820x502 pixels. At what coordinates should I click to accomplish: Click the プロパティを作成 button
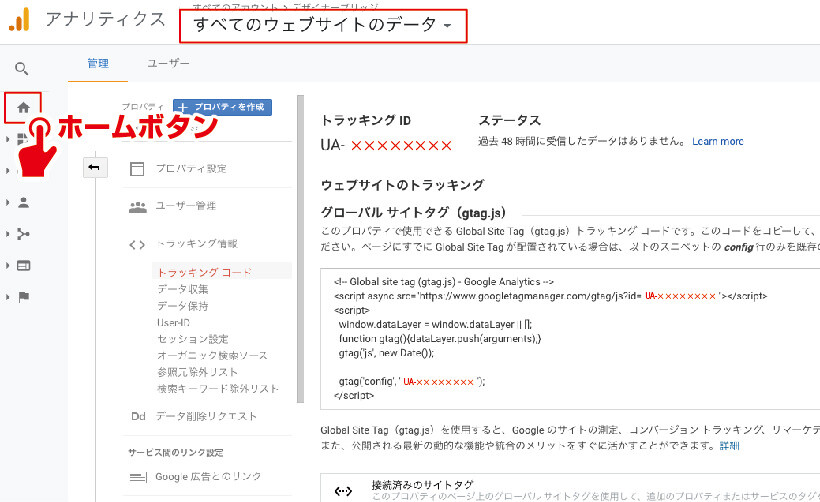point(222,107)
